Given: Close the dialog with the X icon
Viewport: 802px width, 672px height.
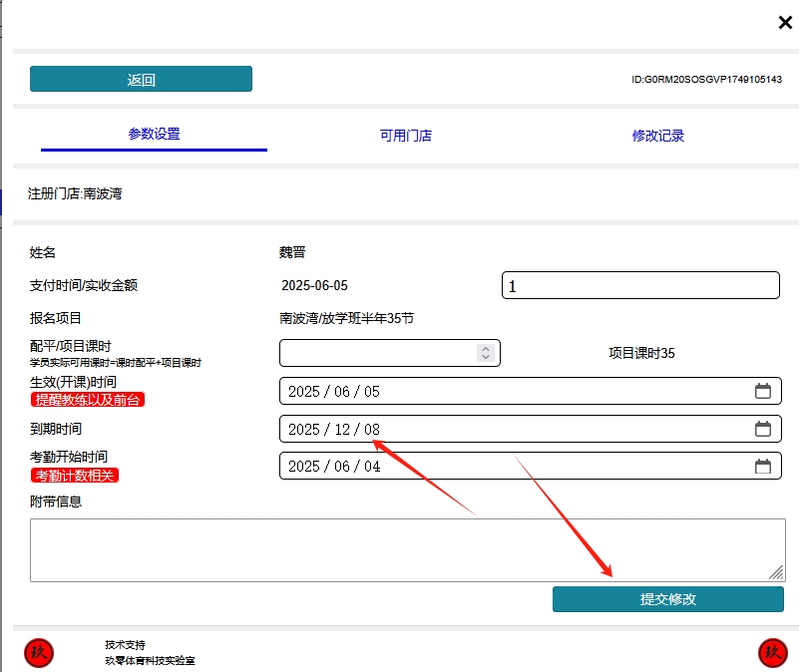Looking at the screenshot, I should 785,23.
